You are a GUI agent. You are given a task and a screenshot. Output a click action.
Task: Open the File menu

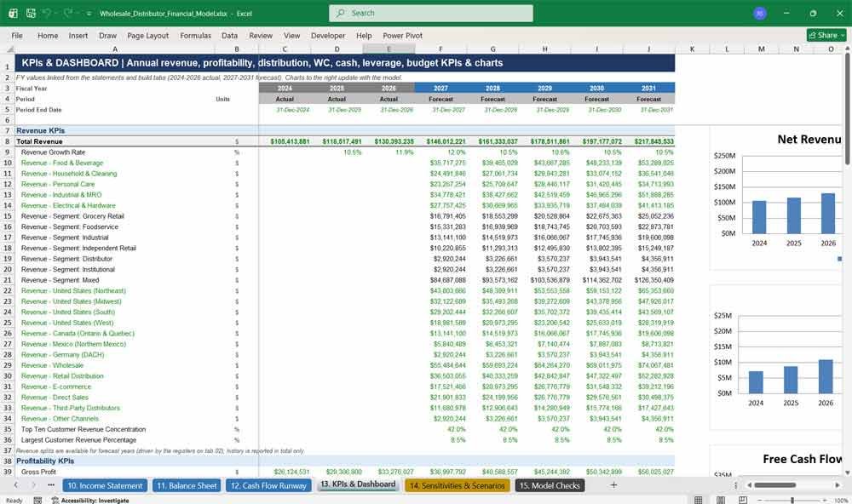[x=17, y=35]
